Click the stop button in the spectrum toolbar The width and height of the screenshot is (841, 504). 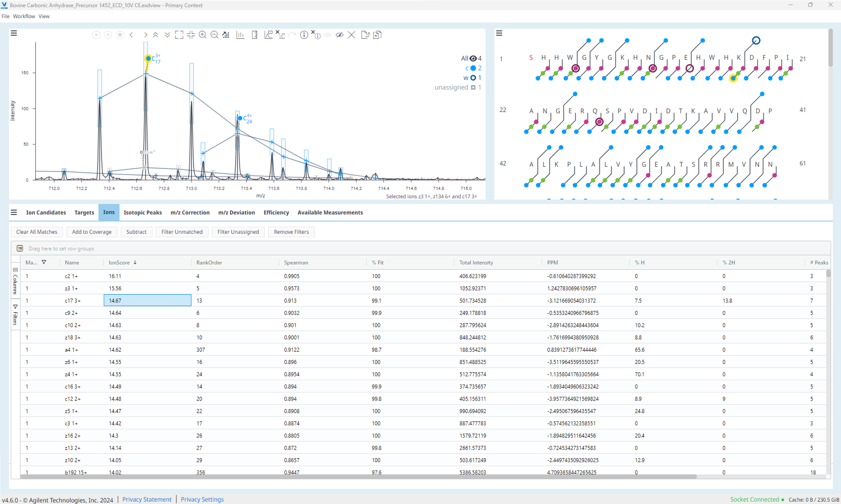coord(120,35)
